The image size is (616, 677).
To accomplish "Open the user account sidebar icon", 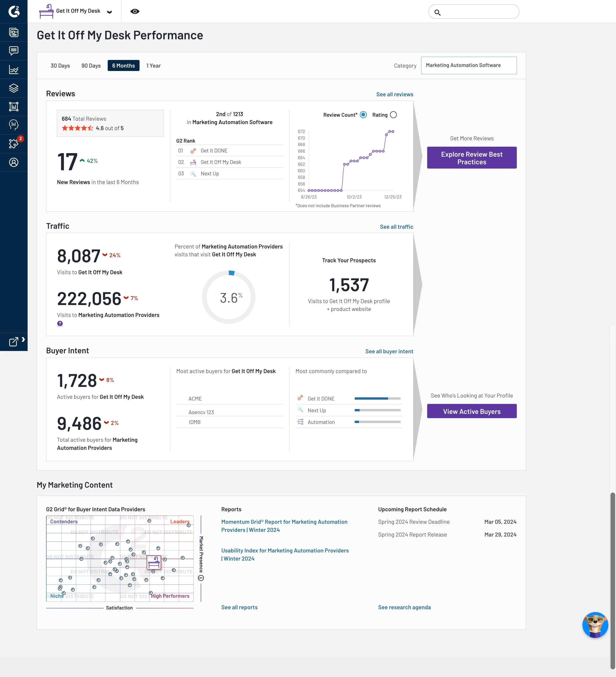I will pos(14,163).
